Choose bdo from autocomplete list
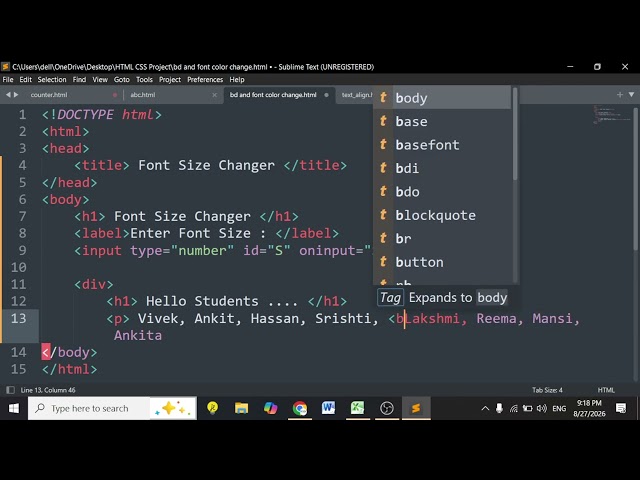This screenshot has width=640, height=480. (442, 191)
